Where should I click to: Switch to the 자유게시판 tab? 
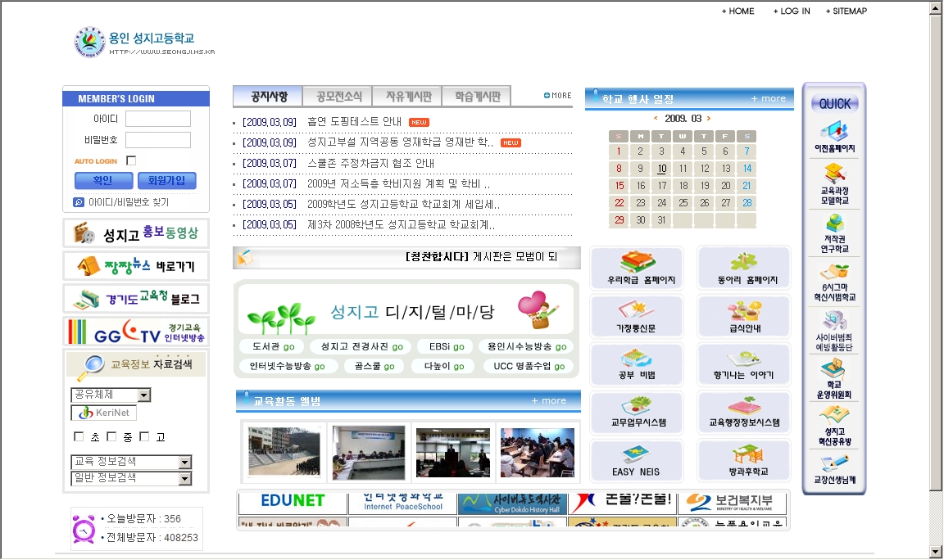pos(407,97)
